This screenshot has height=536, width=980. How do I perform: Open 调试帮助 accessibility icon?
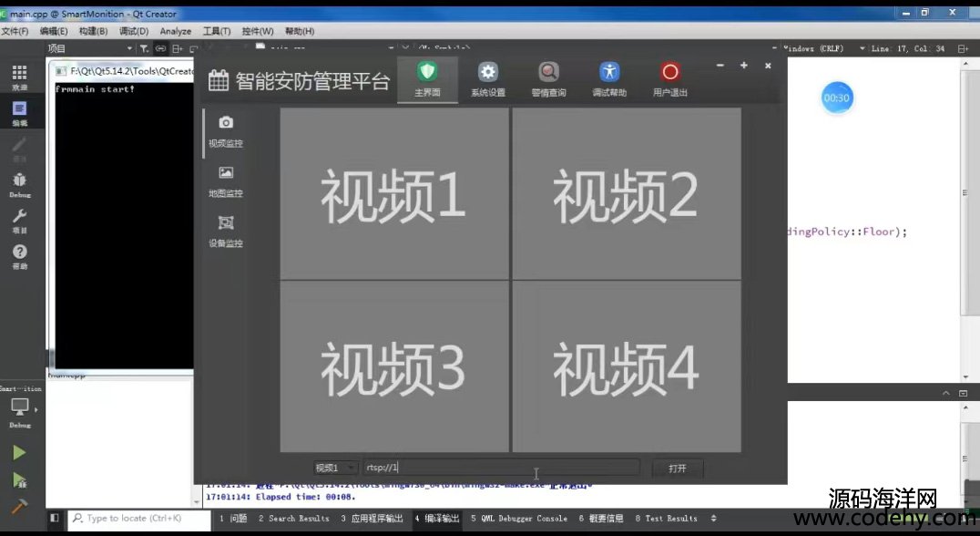pos(609,74)
